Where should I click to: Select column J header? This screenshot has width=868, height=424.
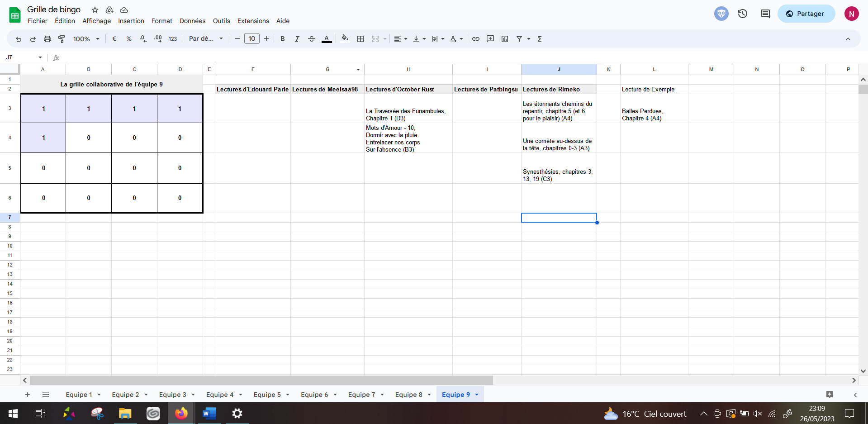559,69
